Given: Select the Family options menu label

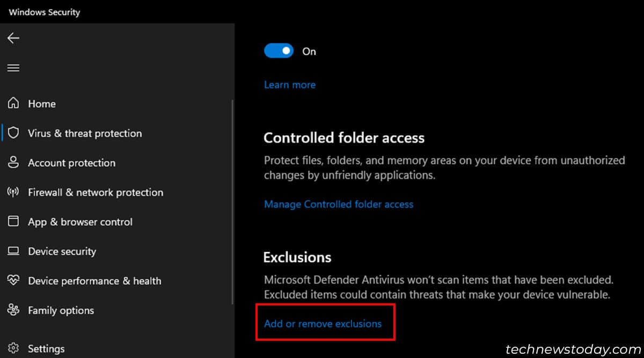Looking at the screenshot, I should pos(61,310).
